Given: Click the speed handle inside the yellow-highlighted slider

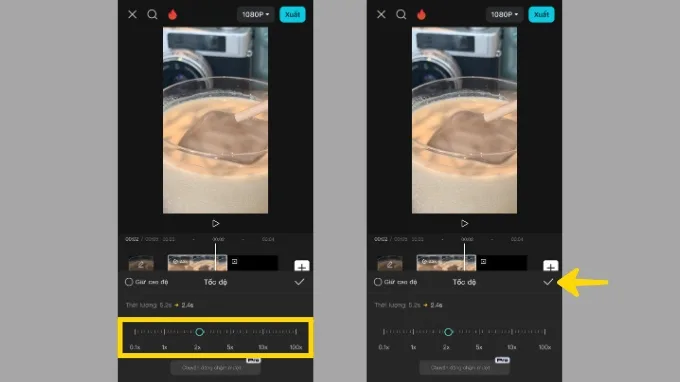Looking at the screenshot, I should [x=199, y=332].
